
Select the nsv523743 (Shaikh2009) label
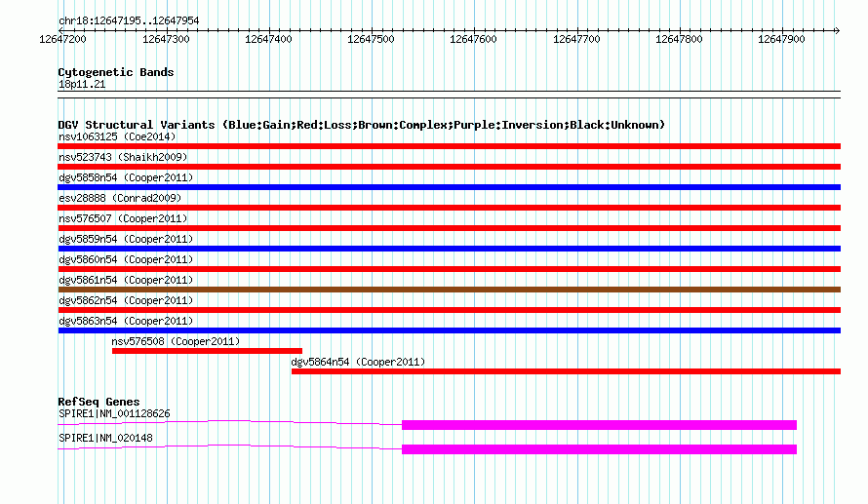click(x=123, y=157)
